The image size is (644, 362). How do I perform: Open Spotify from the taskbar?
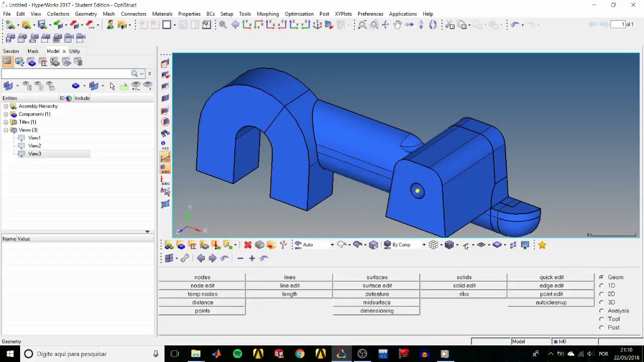237,354
